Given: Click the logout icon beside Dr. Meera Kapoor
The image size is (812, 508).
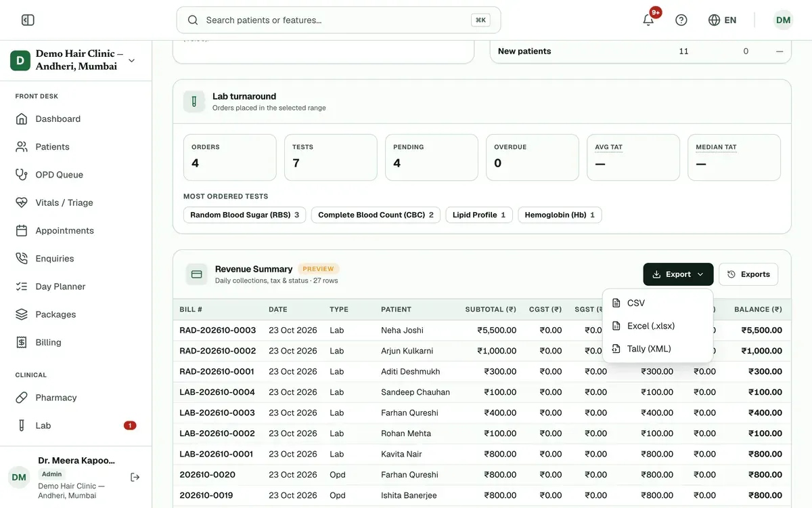Looking at the screenshot, I should click(135, 478).
